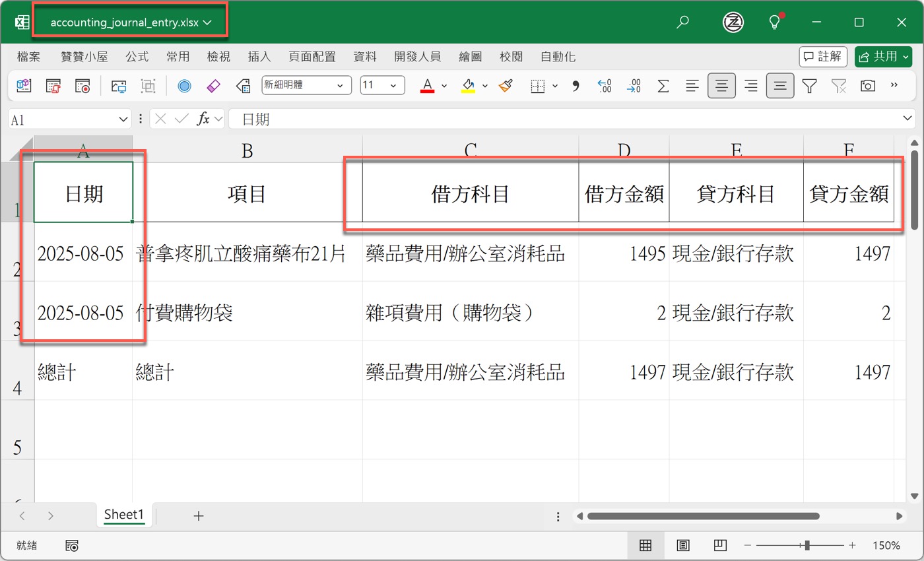Screen dimensions: 924x561
Task: Click the decrease decimal icon
Action: [x=634, y=85]
